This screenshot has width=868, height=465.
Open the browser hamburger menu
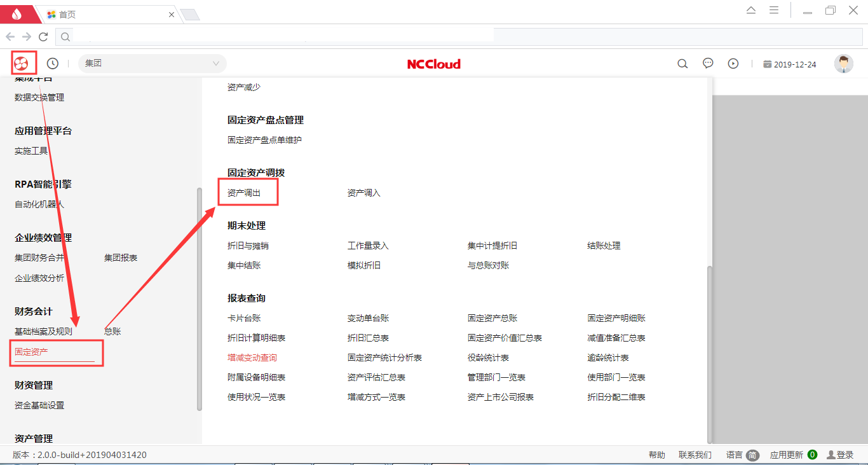pos(774,11)
